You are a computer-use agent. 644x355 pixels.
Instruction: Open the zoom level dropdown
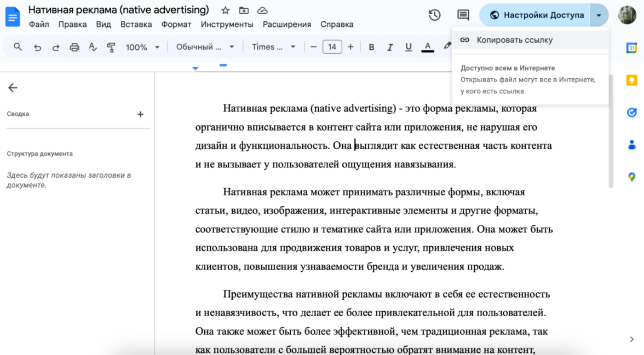pos(142,47)
